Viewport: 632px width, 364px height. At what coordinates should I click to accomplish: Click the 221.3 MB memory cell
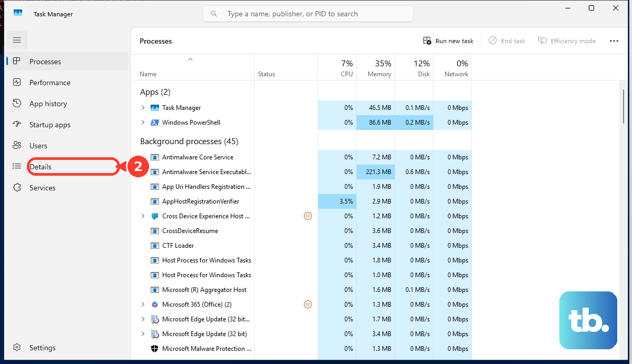coord(376,172)
